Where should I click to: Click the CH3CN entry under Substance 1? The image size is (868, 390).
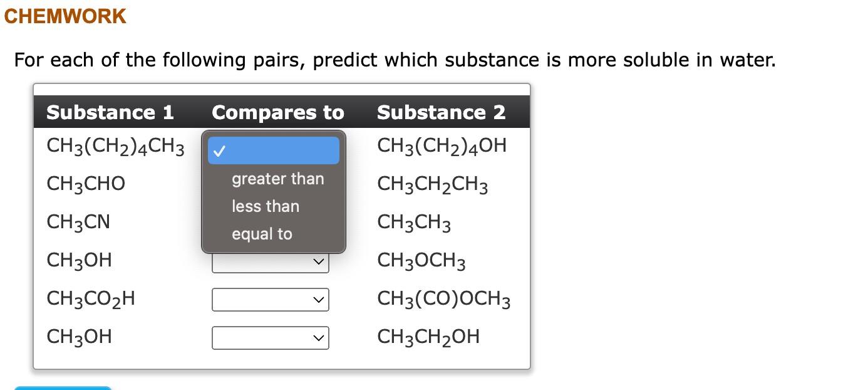click(78, 222)
